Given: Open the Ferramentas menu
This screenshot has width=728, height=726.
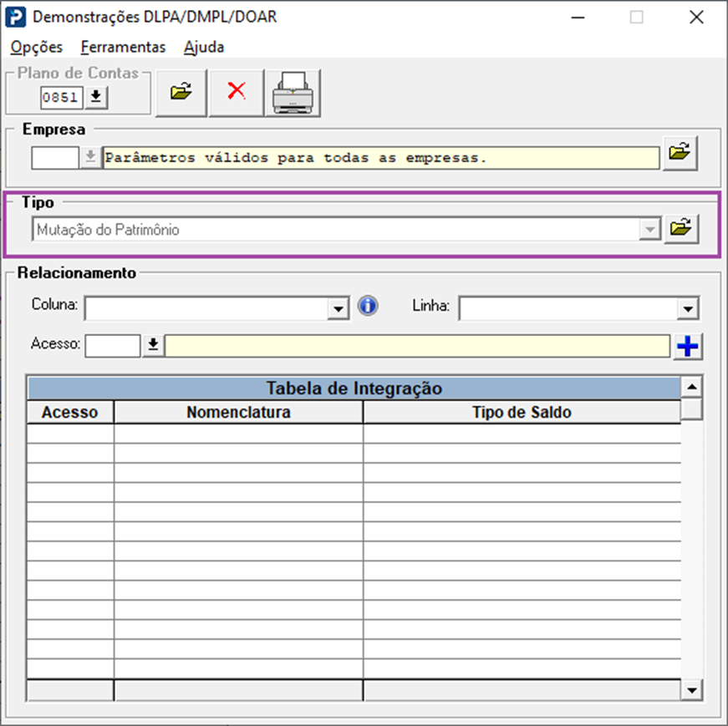Looking at the screenshot, I should 123,47.
